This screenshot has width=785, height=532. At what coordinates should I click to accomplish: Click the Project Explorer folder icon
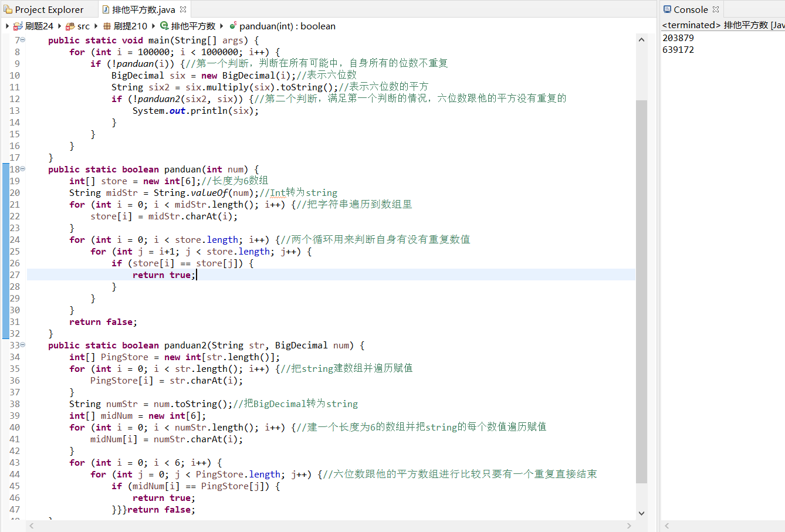pyautogui.click(x=8, y=9)
